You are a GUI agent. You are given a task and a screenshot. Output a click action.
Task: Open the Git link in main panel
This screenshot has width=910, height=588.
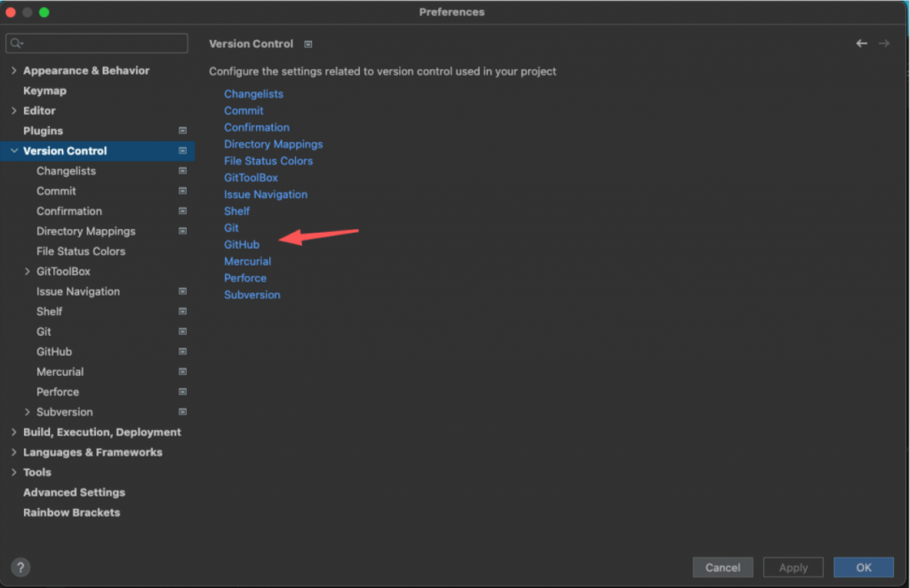point(231,228)
